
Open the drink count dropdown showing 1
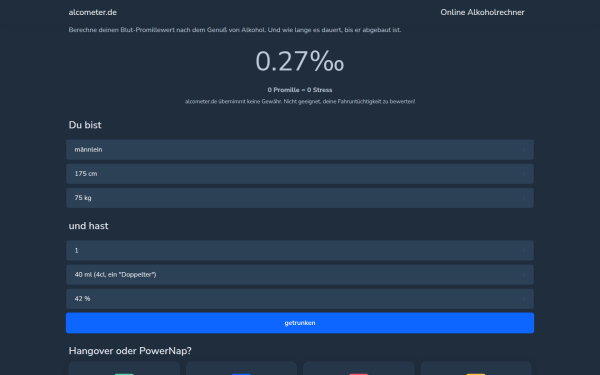[x=300, y=250]
